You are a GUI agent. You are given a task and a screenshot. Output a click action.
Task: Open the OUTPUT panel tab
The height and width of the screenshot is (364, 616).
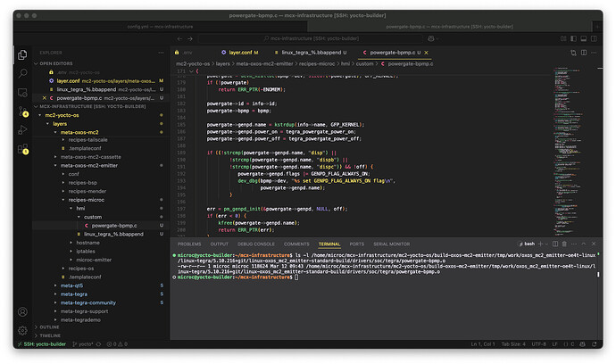click(220, 244)
